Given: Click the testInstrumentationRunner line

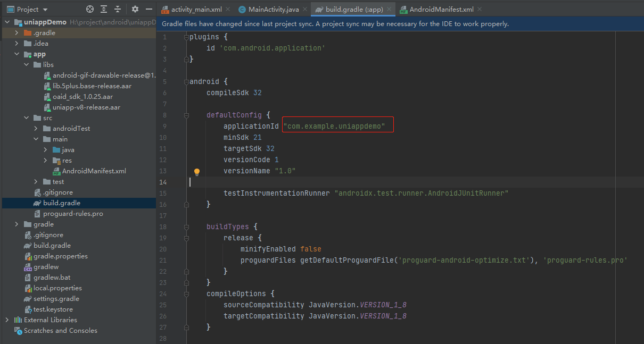Looking at the screenshot, I should point(366,193).
